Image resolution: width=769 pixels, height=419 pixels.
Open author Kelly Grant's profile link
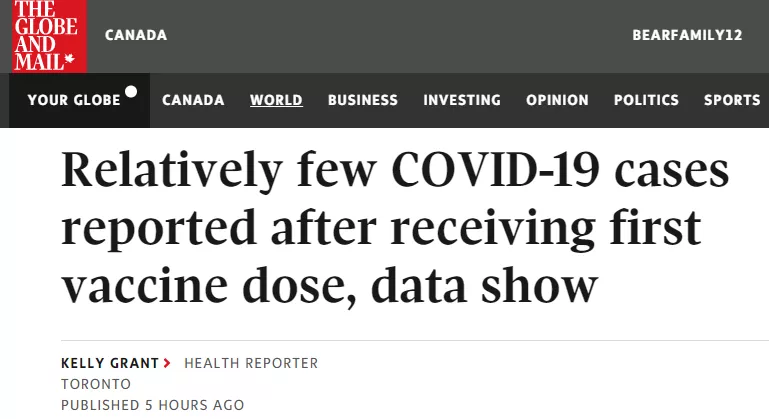tap(109, 363)
